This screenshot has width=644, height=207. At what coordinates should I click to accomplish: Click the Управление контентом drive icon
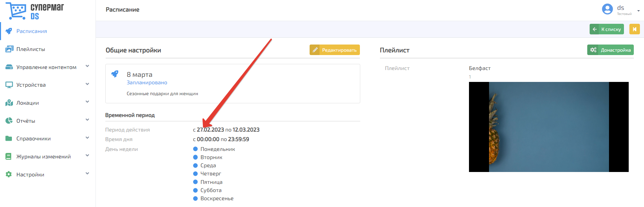point(9,67)
